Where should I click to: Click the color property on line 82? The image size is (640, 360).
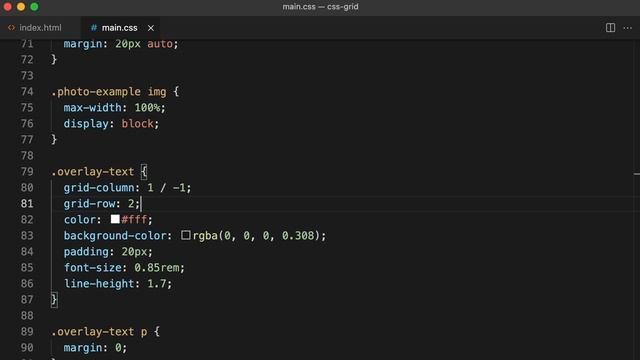(80, 220)
